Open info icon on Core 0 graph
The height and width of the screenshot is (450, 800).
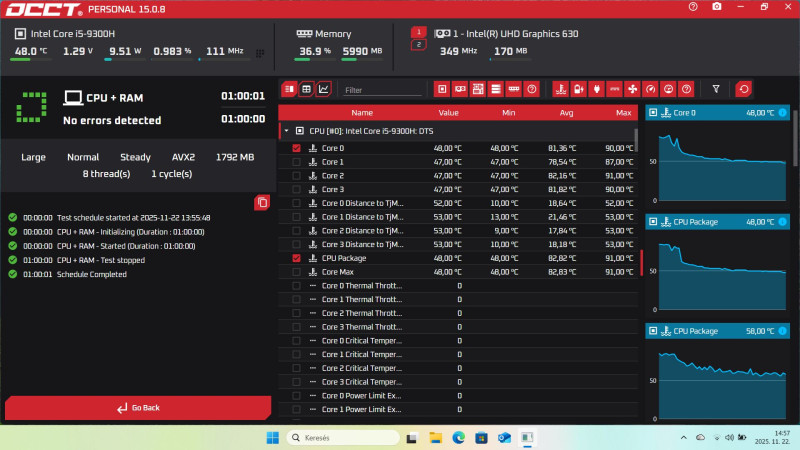click(x=782, y=113)
